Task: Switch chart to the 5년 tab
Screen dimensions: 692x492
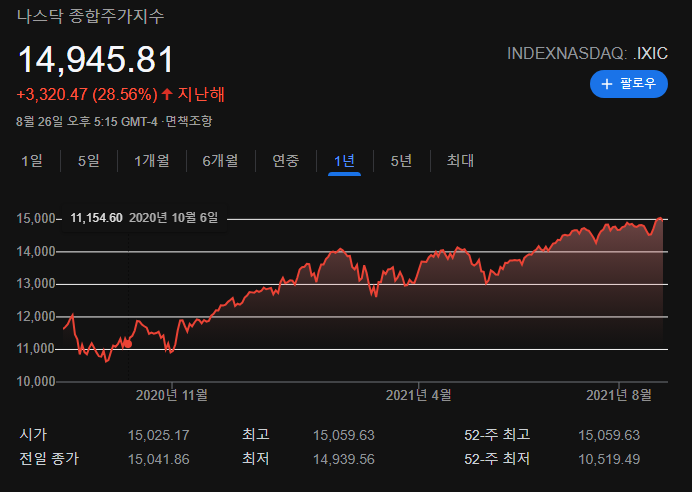Action: point(401,161)
